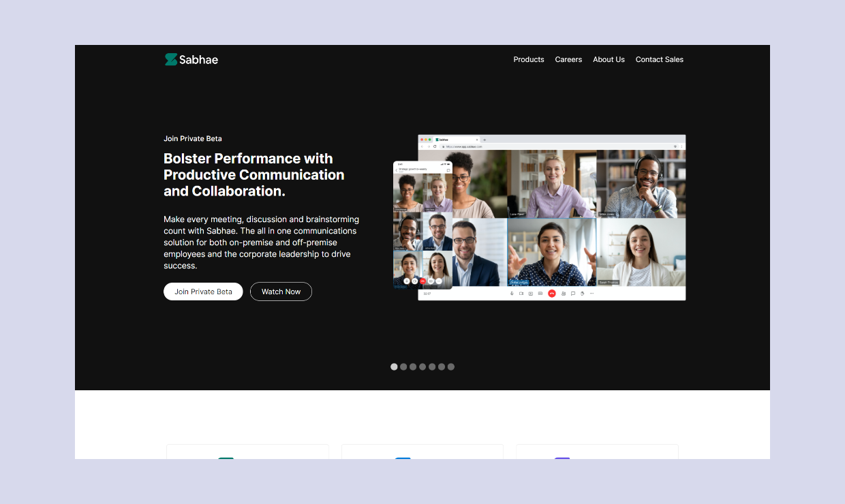This screenshot has height=504, width=845.
Task: Select the fourth carousel dot
Action: click(422, 366)
